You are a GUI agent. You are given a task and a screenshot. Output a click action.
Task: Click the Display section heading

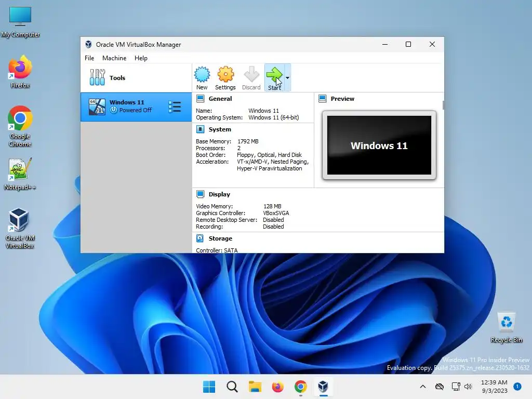tap(219, 194)
